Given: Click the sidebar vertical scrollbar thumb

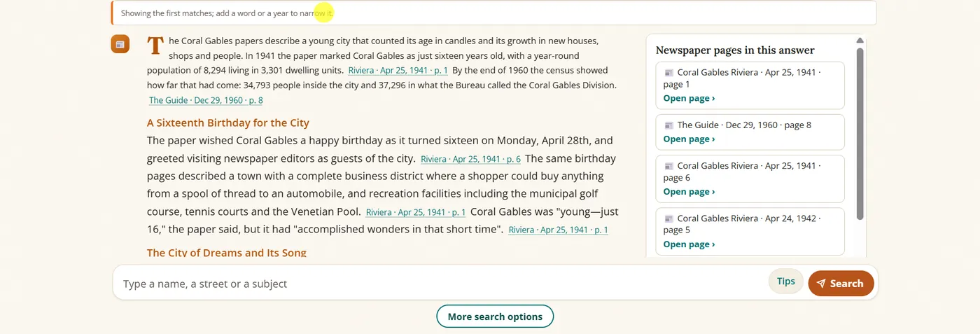Looking at the screenshot, I should tap(860, 133).
